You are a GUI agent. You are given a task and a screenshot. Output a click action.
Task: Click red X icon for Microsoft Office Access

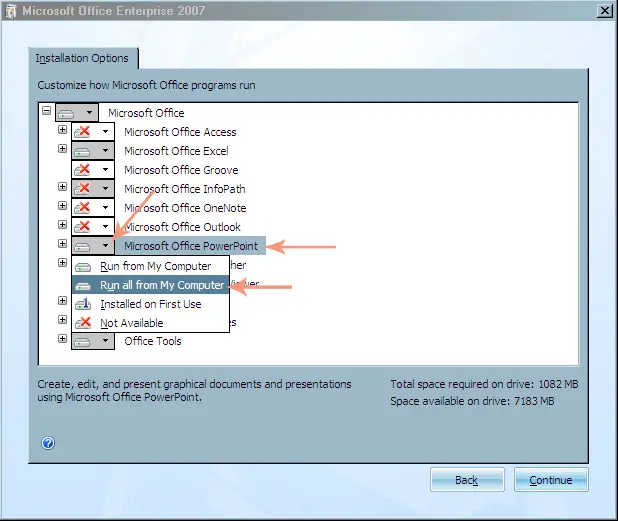[82, 132]
